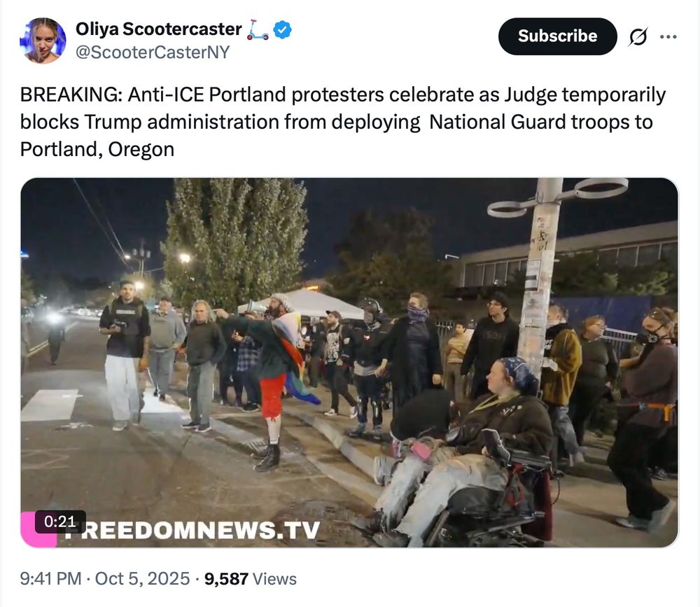
Task: Click the FREEDOMNEWS.TV watermark in video
Action: pos(192,530)
